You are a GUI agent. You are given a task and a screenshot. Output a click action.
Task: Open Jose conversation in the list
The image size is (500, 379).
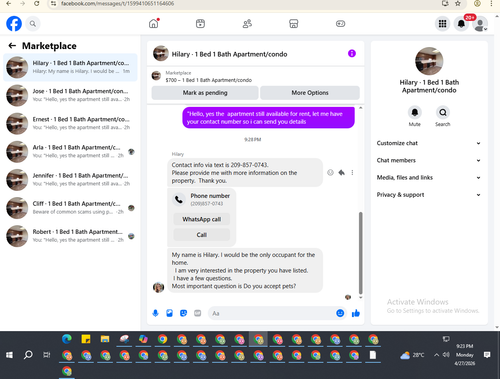pos(70,95)
